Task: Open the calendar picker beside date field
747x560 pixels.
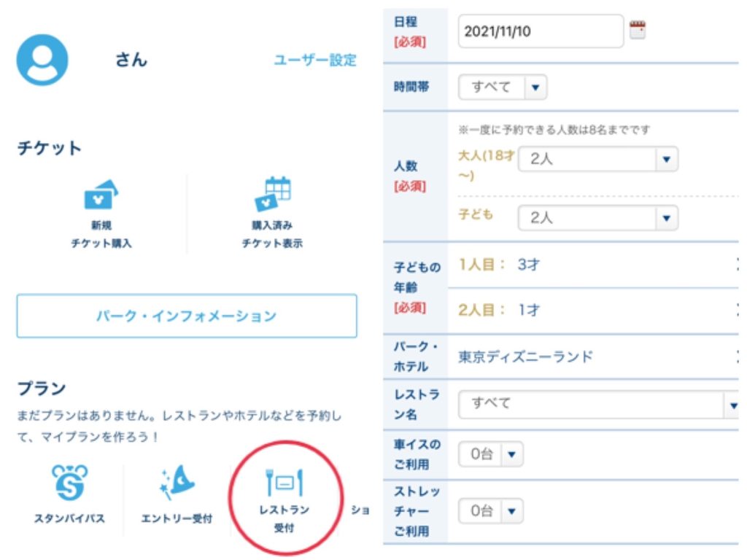Action: pyautogui.click(x=638, y=31)
